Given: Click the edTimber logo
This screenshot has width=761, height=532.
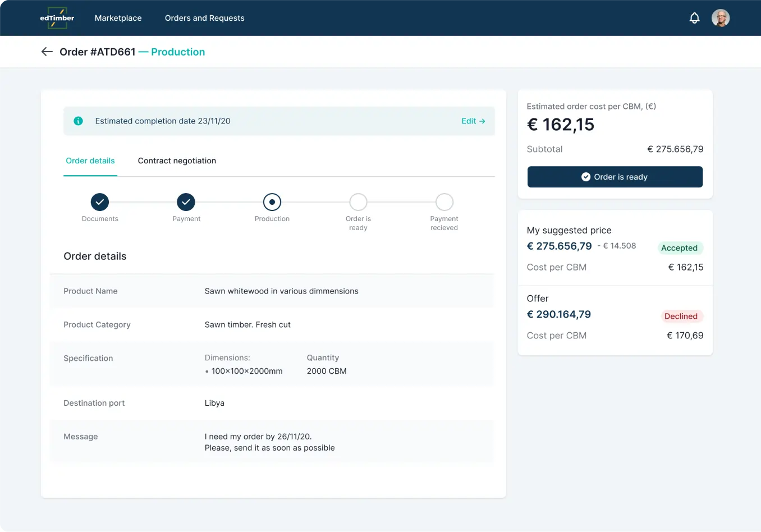Looking at the screenshot, I should pos(57,18).
